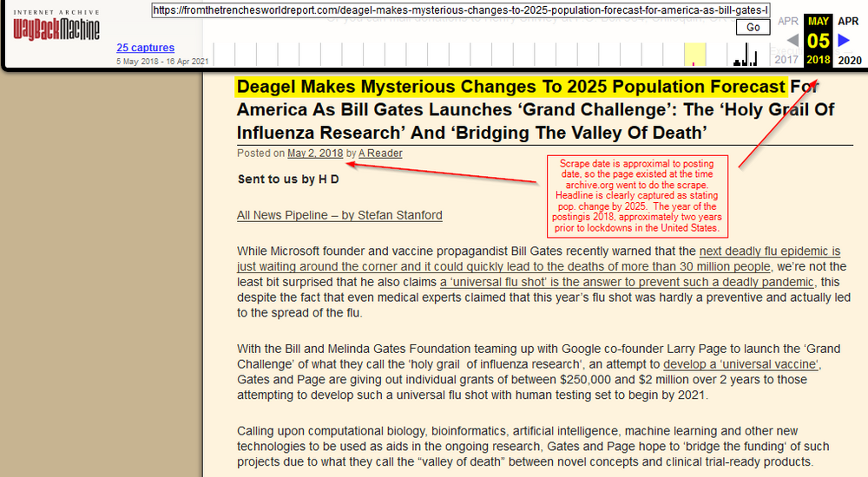Click the yellow highlighted timeline year column
Screen dimensions: 868x477
pos(694,55)
